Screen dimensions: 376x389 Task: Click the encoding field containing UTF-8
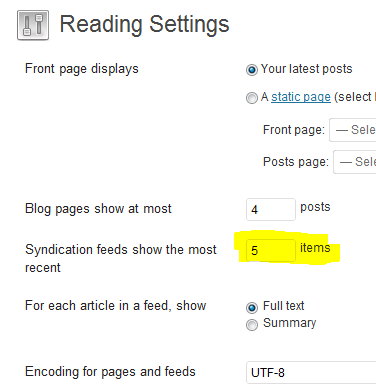pyautogui.click(x=311, y=372)
